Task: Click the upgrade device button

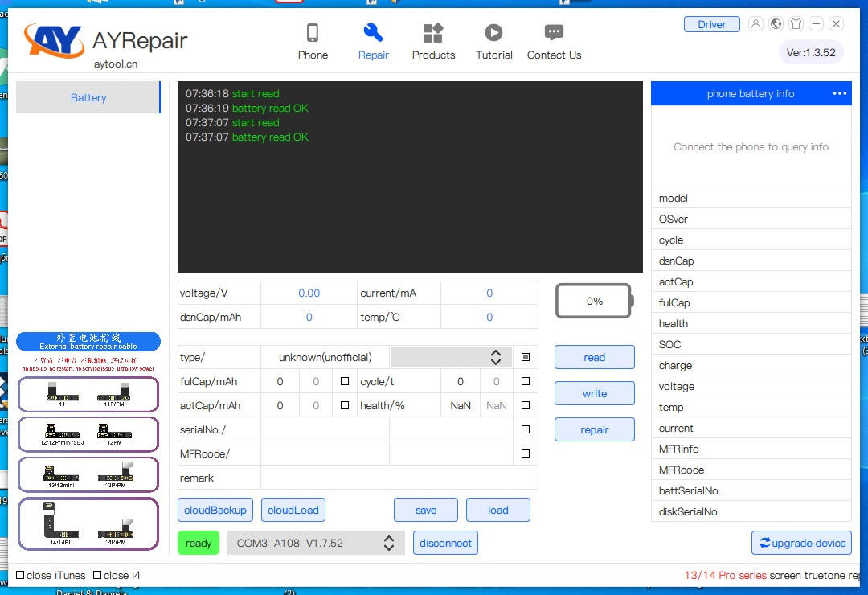Action: point(801,543)
